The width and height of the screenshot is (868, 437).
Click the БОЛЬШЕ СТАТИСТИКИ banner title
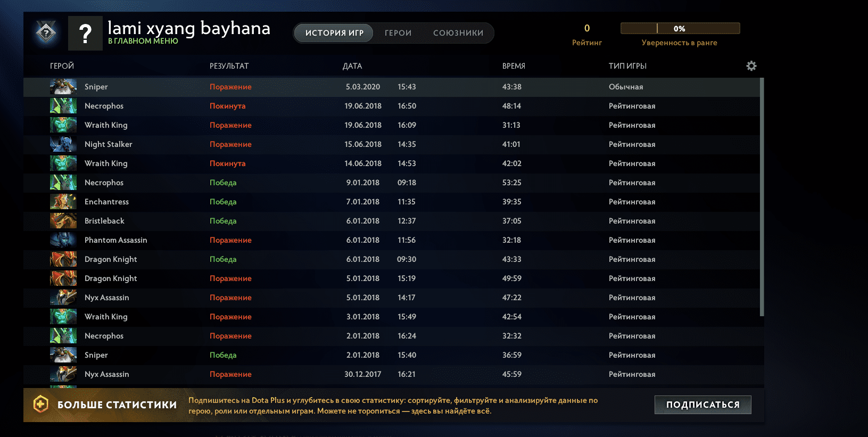pyautogui.click(x=117, y=405)
